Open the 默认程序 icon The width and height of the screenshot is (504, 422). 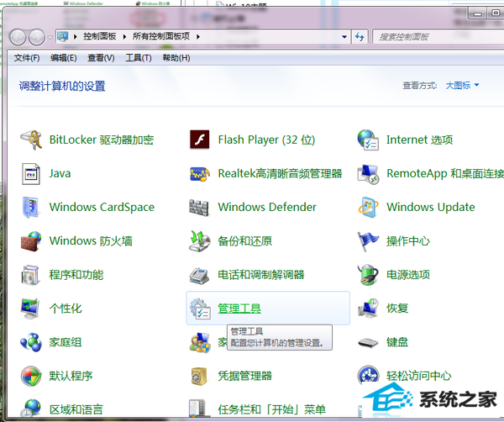click(x=31, y=376)
